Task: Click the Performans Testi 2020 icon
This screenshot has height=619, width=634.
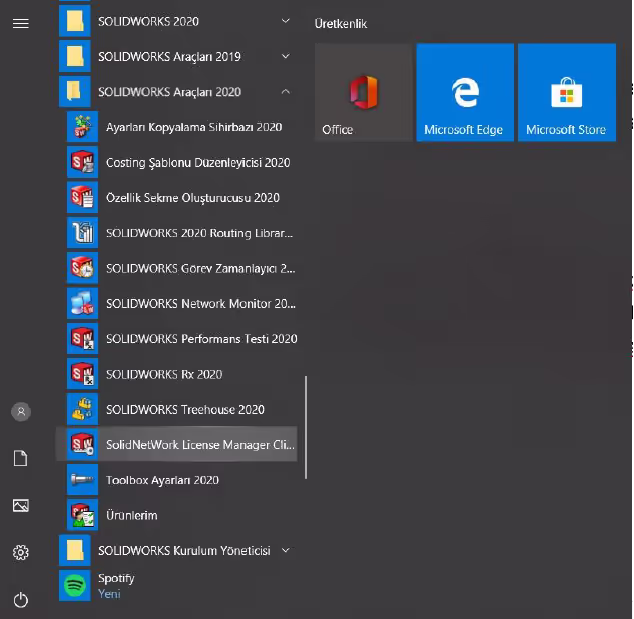Action: [x=82, y=338]
